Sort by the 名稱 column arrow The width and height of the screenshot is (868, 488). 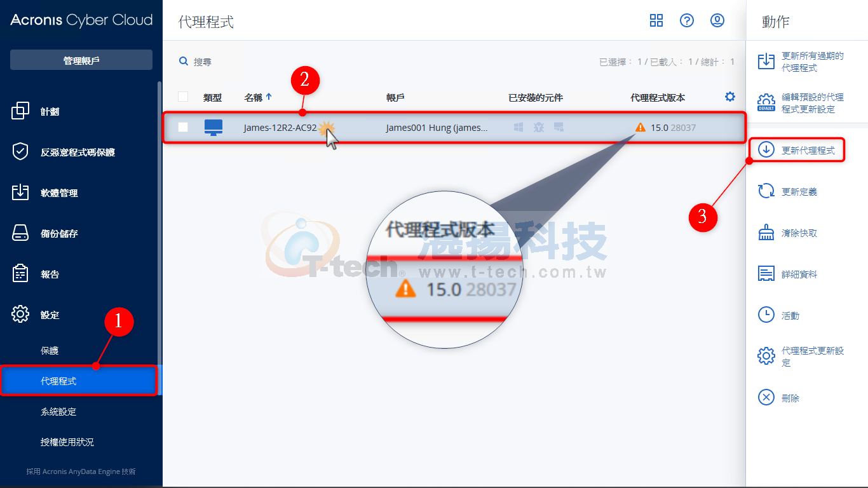[269, 97]
